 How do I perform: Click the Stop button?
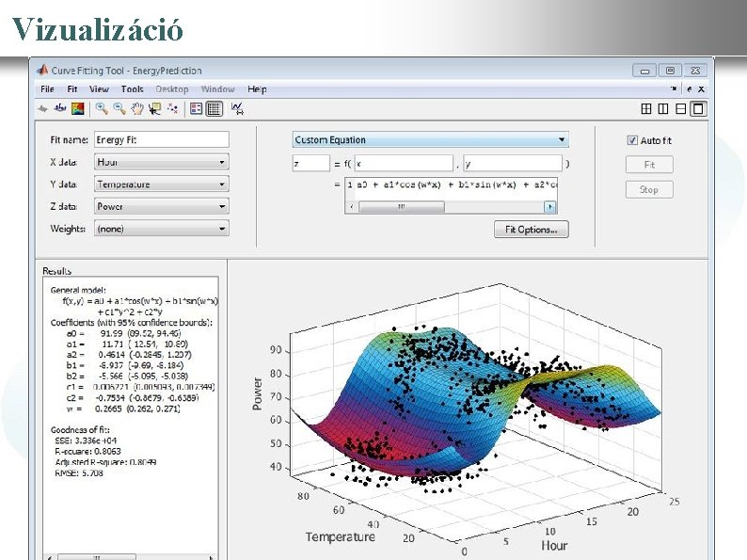(x=649, y=189)
